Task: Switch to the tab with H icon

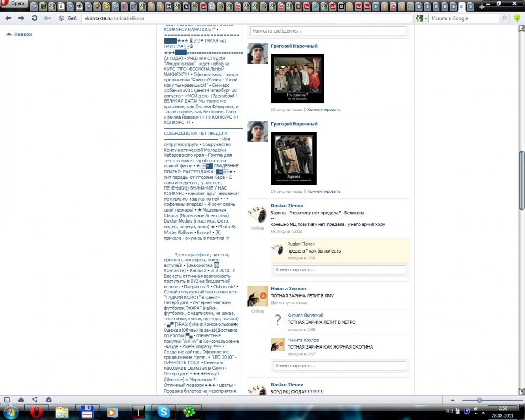Action: [x=169, y=6]
